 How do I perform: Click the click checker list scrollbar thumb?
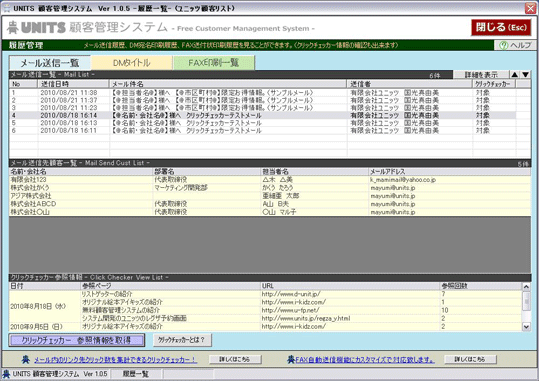tap(526, 300)
